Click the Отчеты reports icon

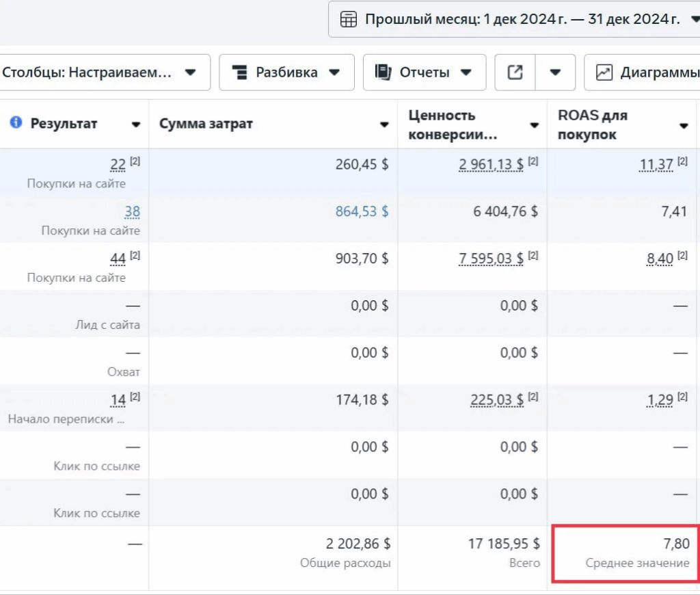[383, 72]
